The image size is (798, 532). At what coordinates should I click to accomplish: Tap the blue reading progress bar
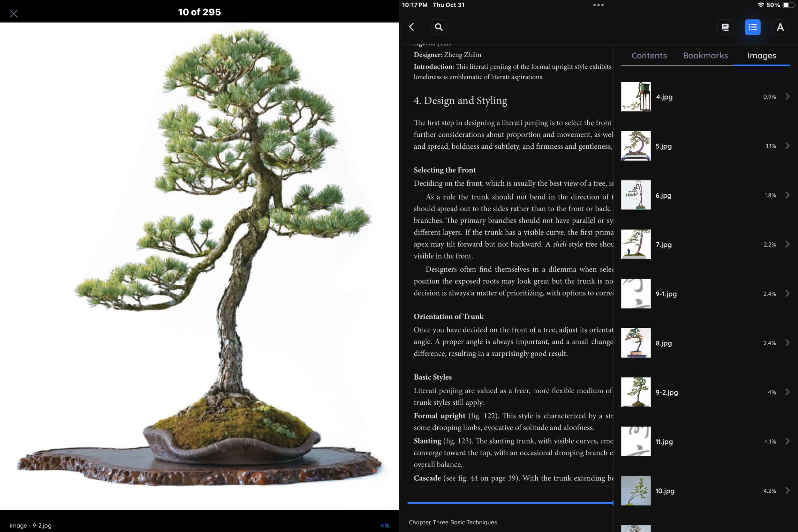click(x=510, y=503)
